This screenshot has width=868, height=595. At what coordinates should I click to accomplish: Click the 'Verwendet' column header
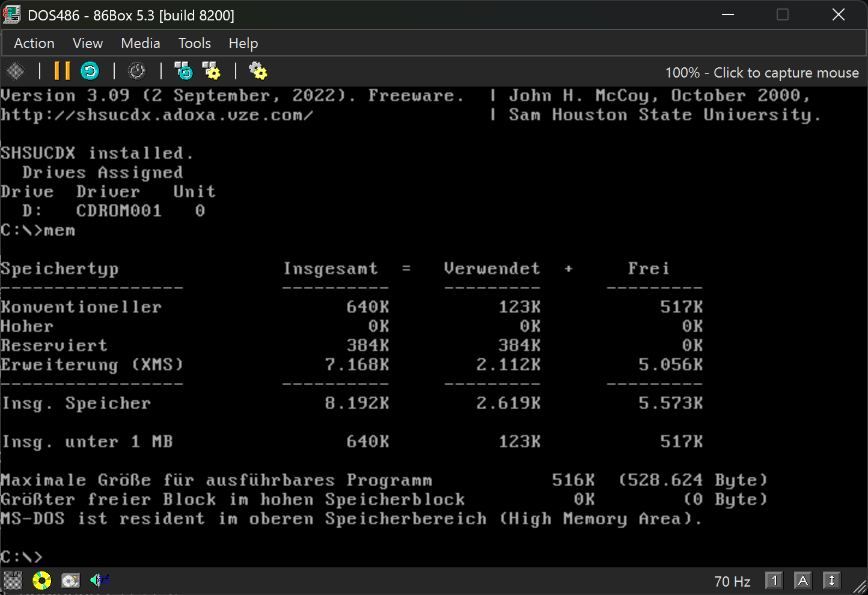(x=492, y=269)
